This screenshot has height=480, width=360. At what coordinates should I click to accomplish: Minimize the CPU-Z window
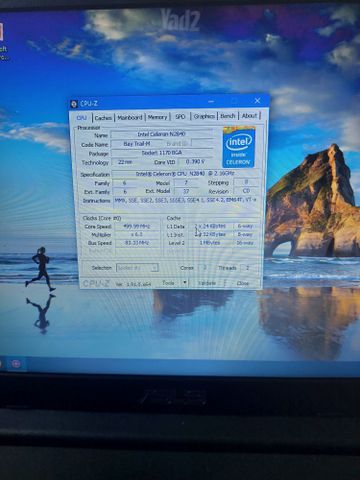point(211,101)
